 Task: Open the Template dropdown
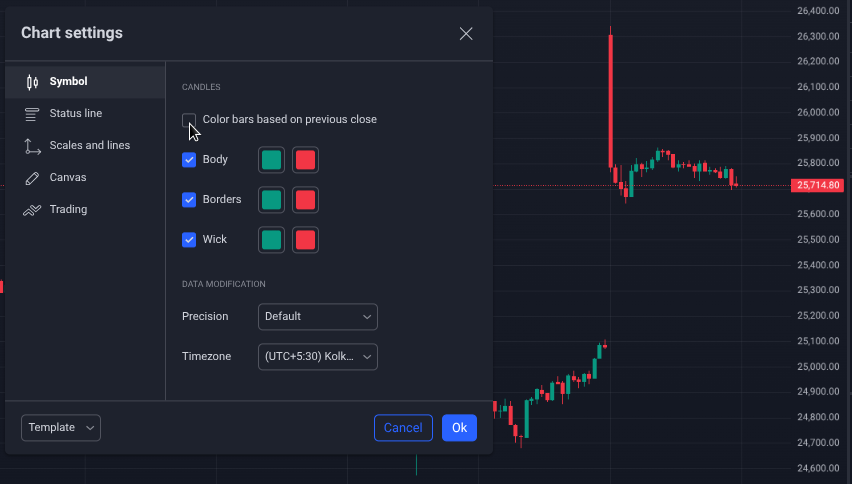(x=61, y=428)
